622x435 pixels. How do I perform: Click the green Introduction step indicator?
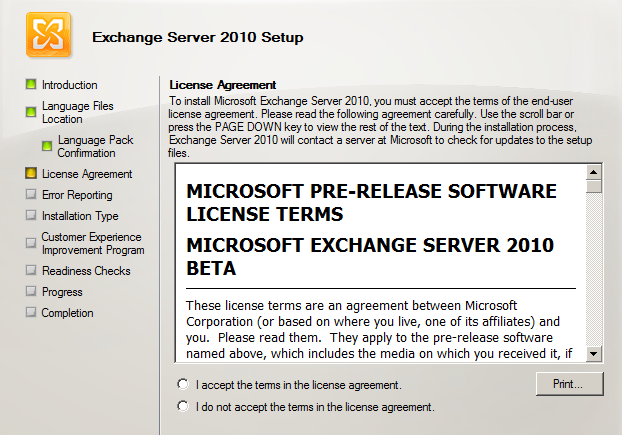[x=31, y=85]
